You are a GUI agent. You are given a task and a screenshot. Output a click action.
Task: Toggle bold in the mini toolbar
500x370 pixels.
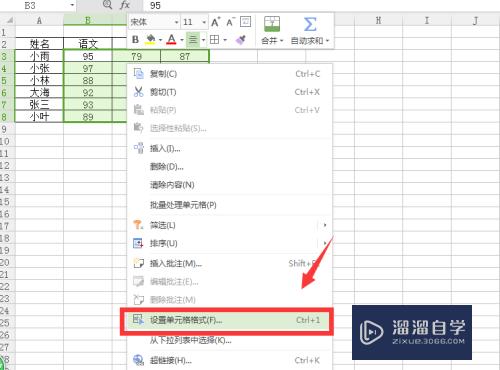[x=135, y=40]
